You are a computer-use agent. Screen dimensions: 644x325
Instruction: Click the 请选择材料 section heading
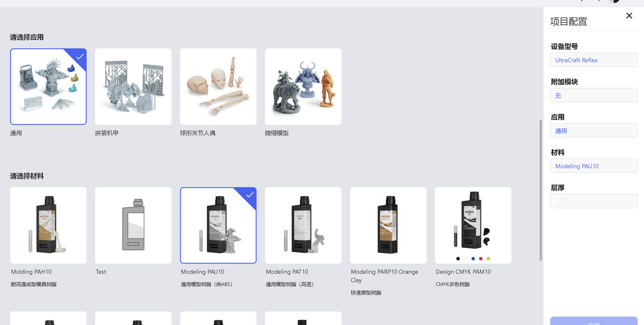[27, 176]
